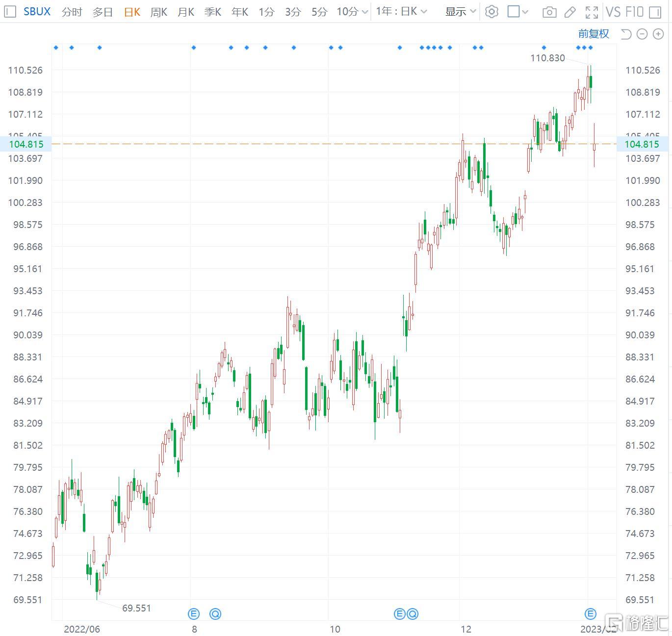672x636 pixels.
Task: Take a chart screenshot with camera icon
Action: tap(549, 12)
